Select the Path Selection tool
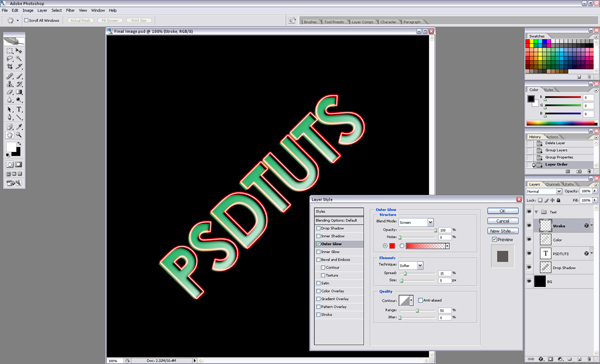Screen dimensions: 600x364 tap(10, 110)
